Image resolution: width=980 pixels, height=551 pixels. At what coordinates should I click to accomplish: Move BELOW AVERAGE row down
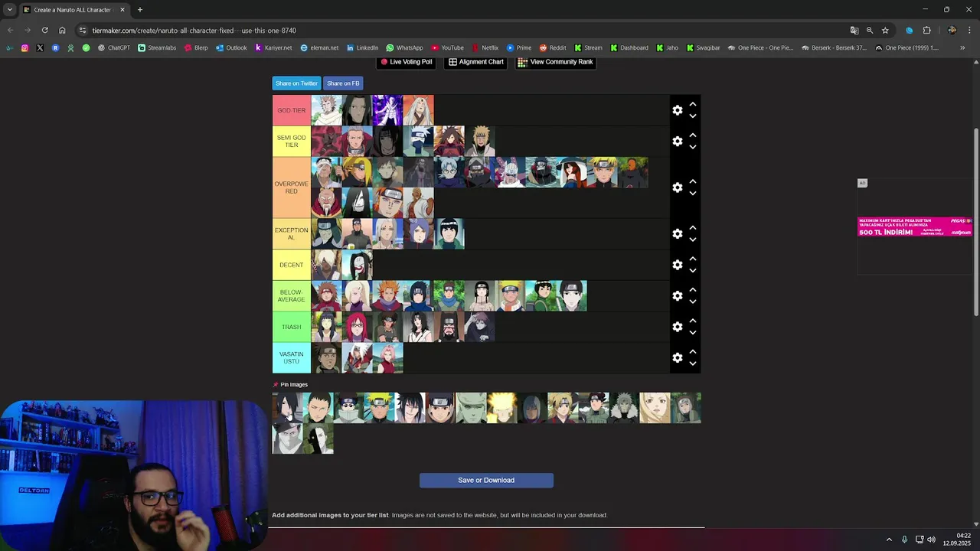[x=693, y=302]
